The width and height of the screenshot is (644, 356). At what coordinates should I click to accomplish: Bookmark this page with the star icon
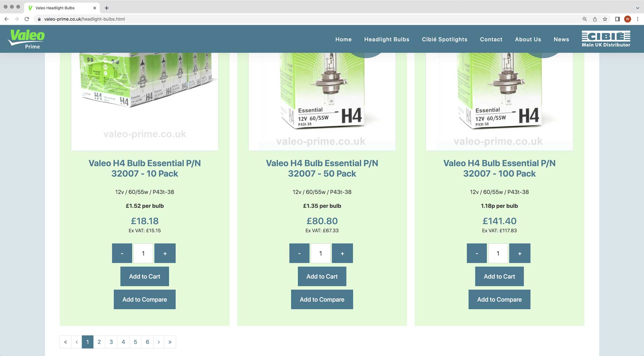click(x=605, y=19)
